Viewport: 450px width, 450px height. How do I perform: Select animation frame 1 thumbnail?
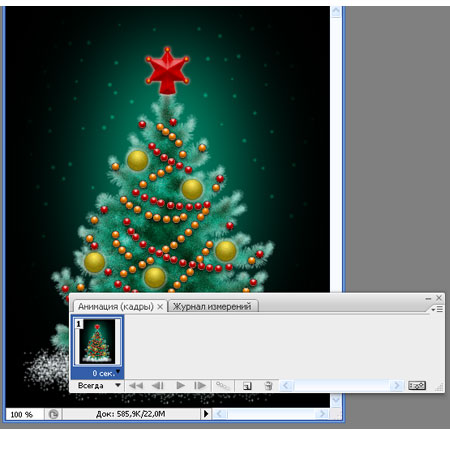coord(97,342)
